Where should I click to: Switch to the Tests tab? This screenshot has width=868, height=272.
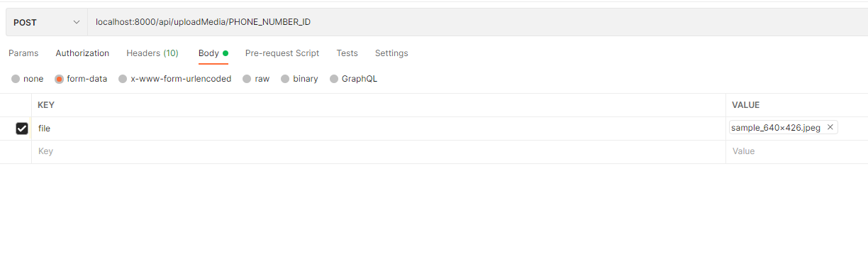(347, 53)
